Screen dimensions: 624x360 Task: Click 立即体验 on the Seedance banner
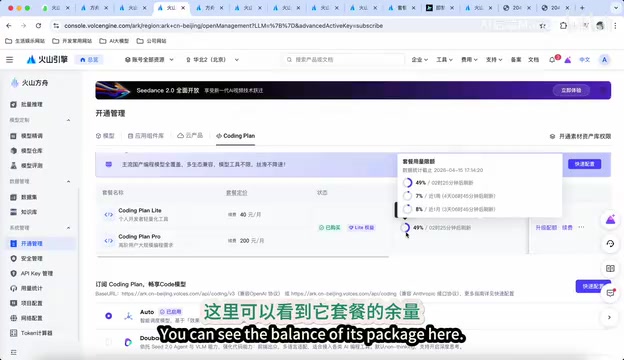point(571,90)
